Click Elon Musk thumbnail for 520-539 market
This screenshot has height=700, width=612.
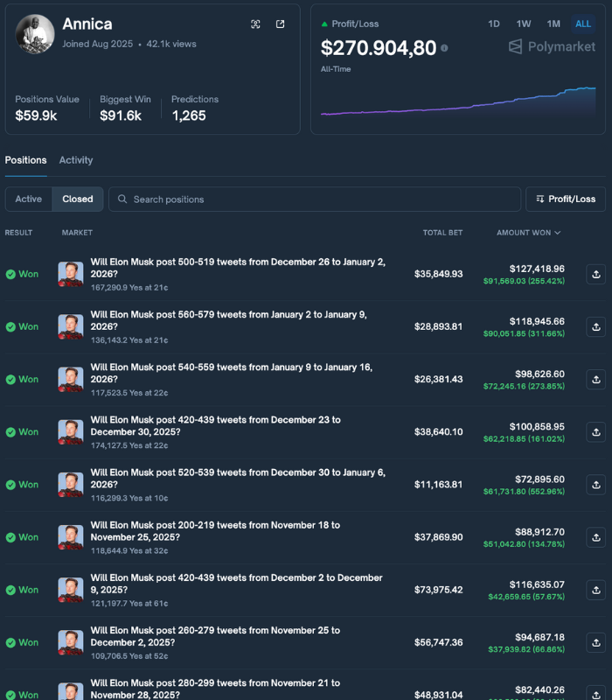coord(71,485)
